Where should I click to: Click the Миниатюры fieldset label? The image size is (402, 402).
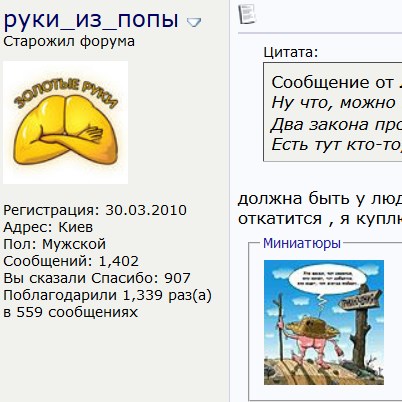pos(302,243)
